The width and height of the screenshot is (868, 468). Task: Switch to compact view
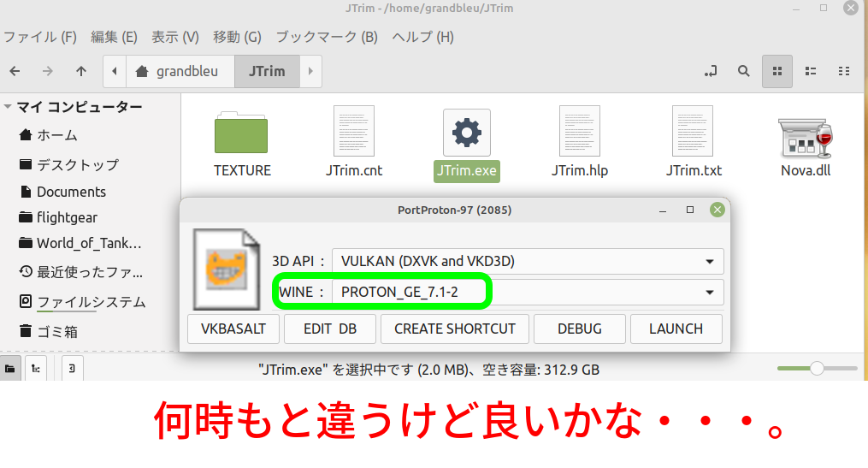(x=844, y=71)
